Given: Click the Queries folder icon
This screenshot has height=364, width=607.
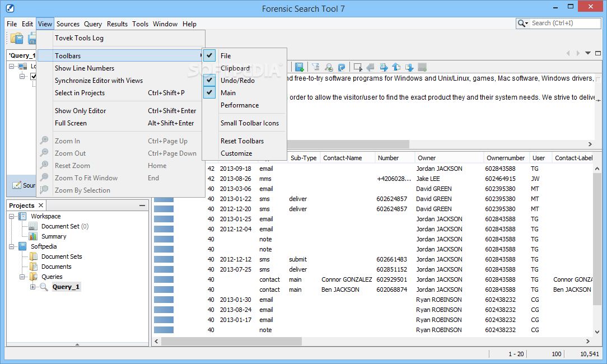Looking at the screenshot, I should tap(34, 277).
